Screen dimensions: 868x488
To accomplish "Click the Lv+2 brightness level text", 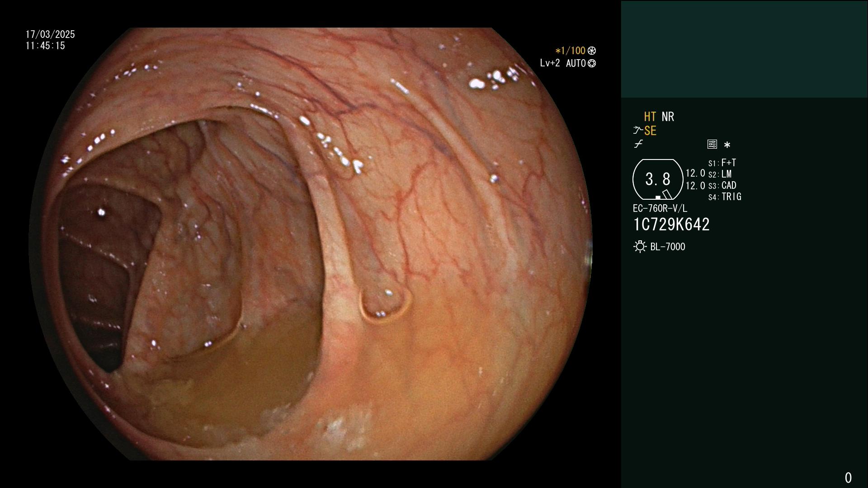I will point(550,63).
